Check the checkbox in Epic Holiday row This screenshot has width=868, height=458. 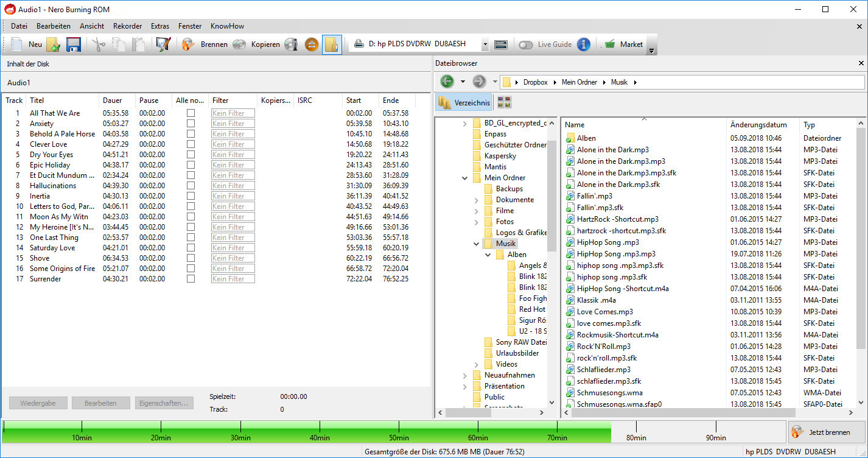pos(191,165)
